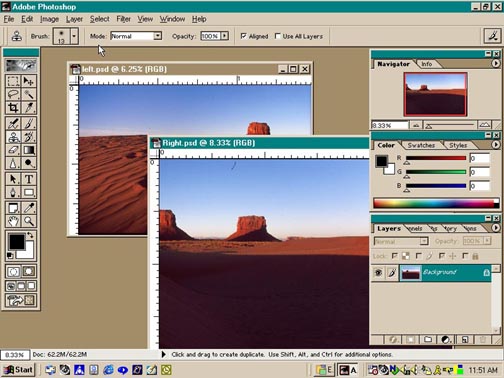Hide the Background layer eye icon

tap(378, 273)
